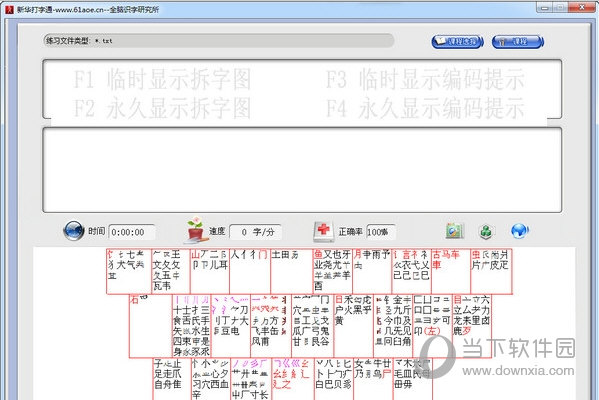Click the blue earth globe icon at the right end
This screenshot has width=599, height=400.
point(519,231)
